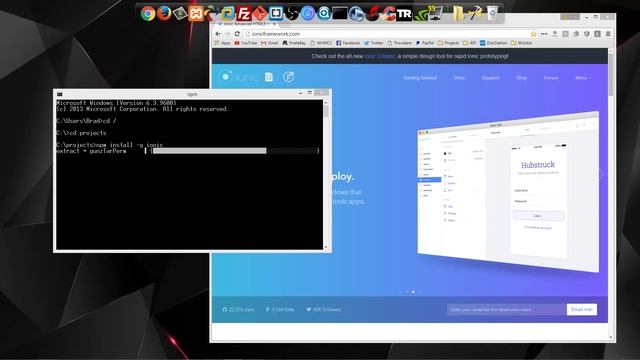Launch Firefox from the dock
Screen dimensions: 640x360
(x=164, y=13)
